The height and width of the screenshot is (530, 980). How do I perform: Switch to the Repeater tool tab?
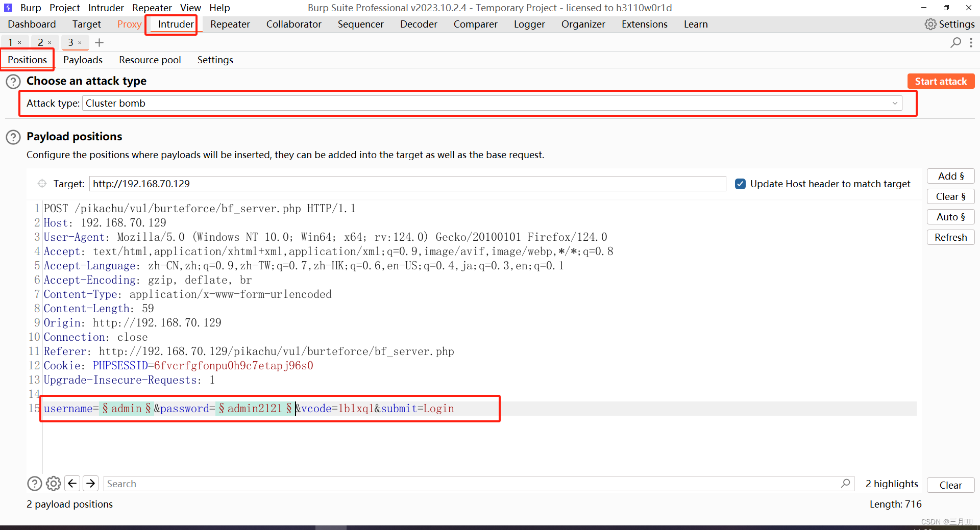tap(230, 24)
